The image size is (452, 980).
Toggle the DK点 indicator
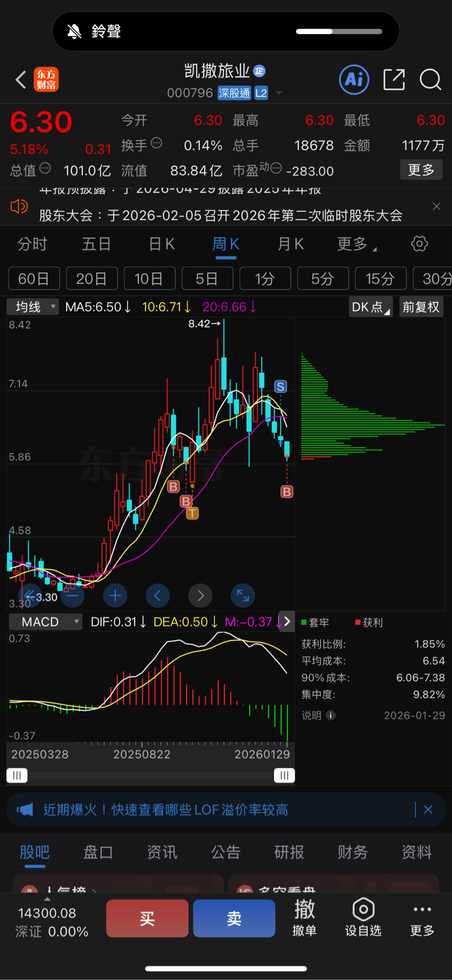(x=371, y=307)
